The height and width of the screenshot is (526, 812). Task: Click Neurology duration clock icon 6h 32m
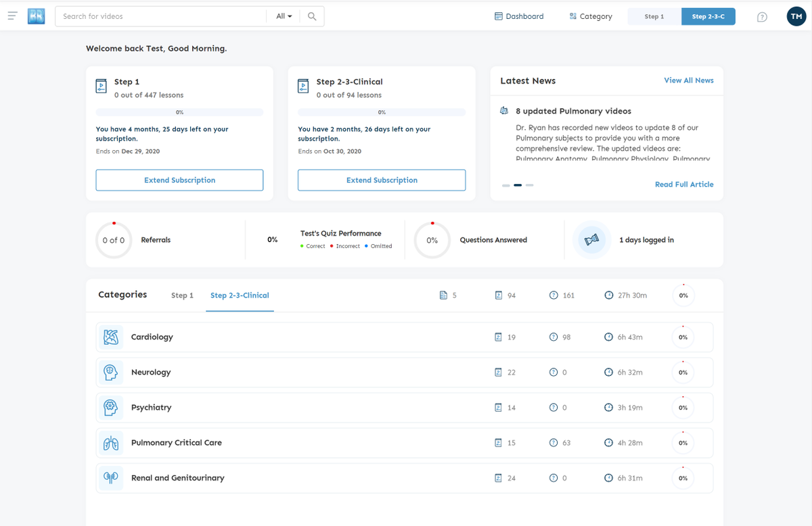coord(608,372)
